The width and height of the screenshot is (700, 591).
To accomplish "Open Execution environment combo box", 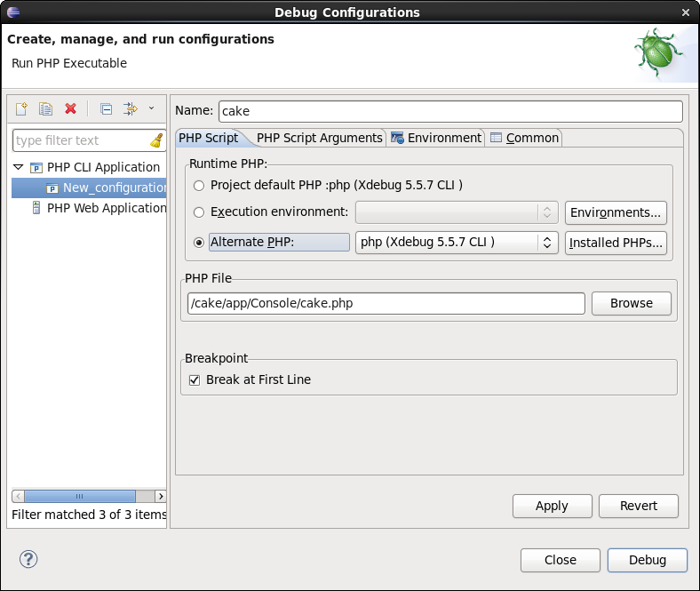I will pyautogui.click(x=457, y=212).
